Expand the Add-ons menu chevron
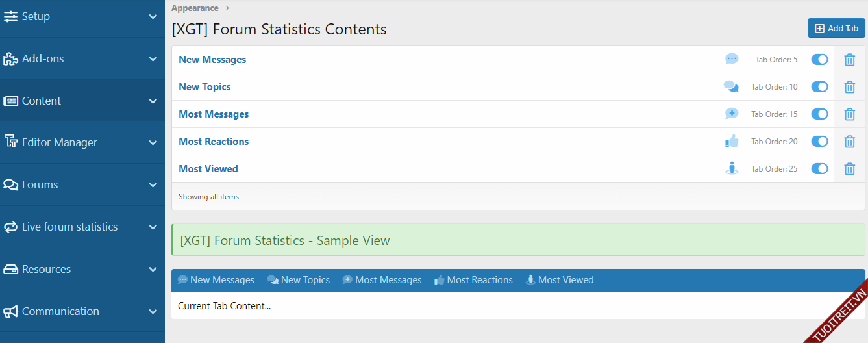Image resolution: width=868 pixels, height=343 pixels. tap(153, 58)
